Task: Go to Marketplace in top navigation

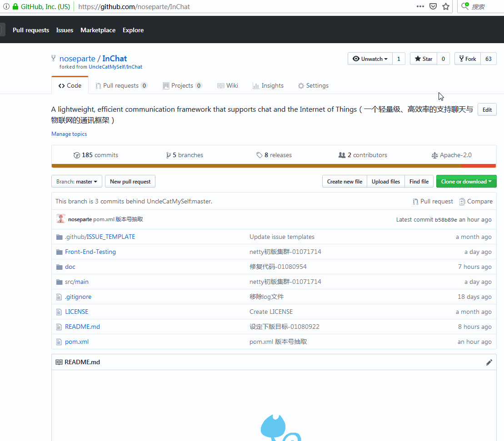Action: (98, 30)
